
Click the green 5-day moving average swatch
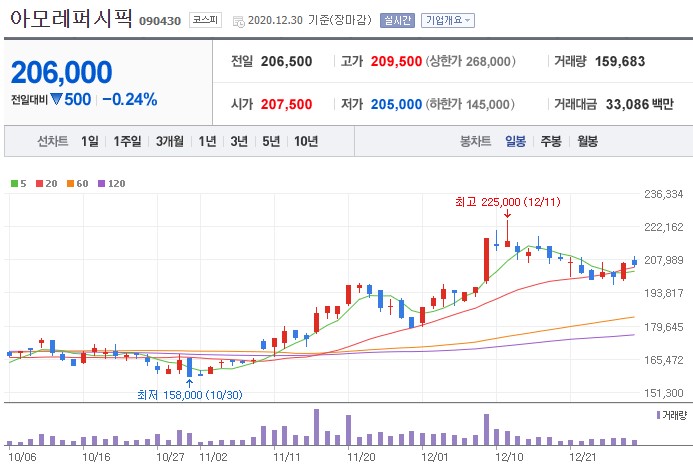[x=15, y=183]
